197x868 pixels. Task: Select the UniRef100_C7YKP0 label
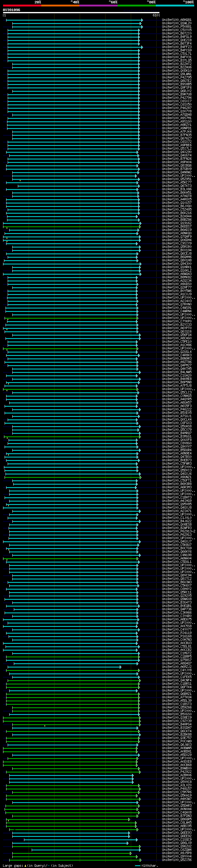176,321
